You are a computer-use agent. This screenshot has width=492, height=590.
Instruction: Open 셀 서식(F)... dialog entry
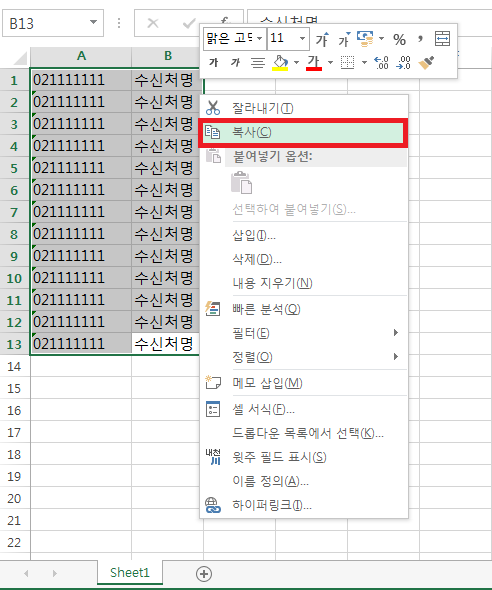point(304,409)
